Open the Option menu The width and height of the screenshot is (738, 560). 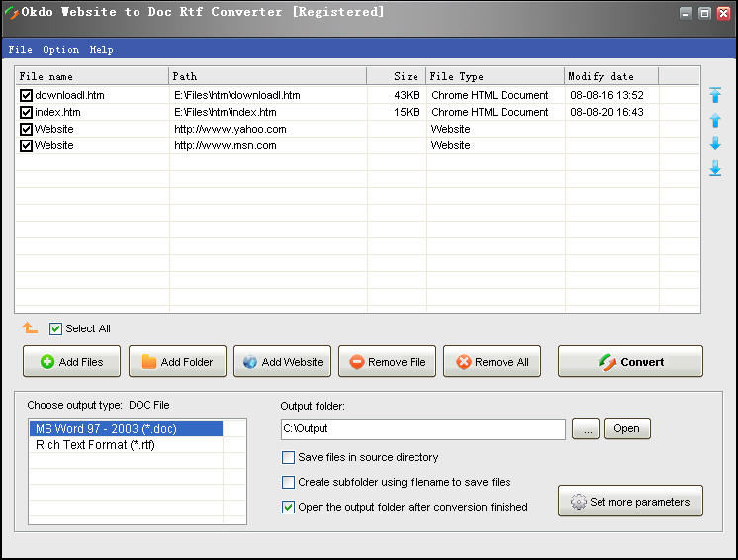pyautogui.click(x=60, y=49)
